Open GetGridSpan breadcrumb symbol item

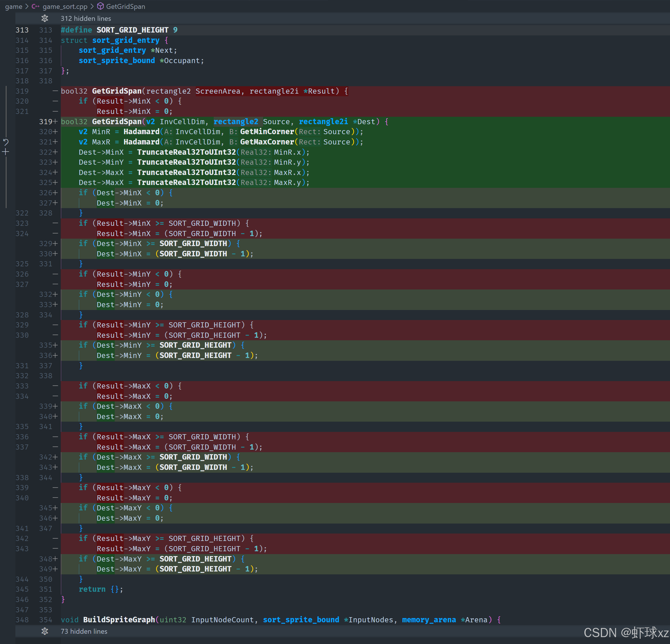point(126,7)
